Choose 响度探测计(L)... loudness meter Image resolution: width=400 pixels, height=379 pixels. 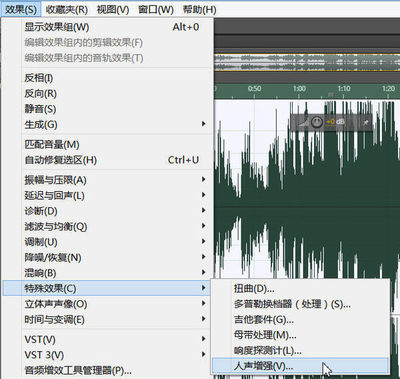pyautogui.click(x=301, y=351)
